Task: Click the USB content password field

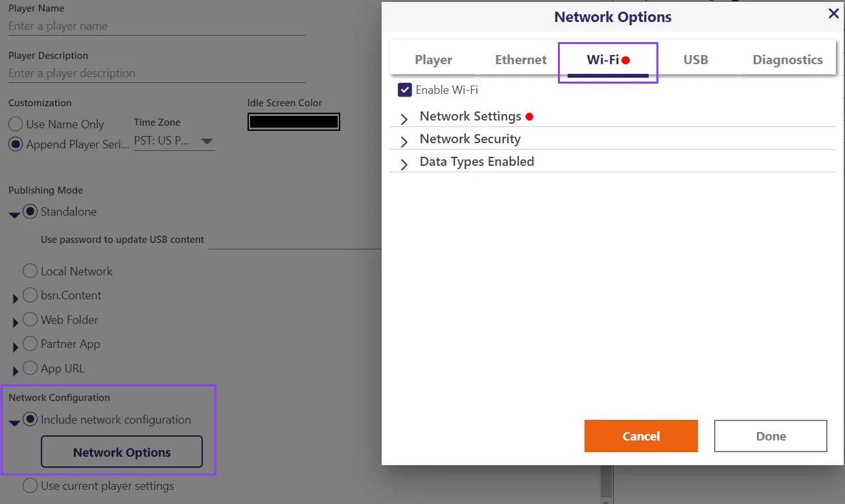Action: point(295,240)
